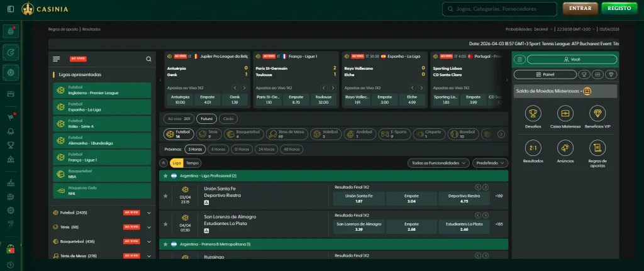Open the help question mark in left sidebar
Image resolution: width=644 pixels, height=271 pixels.
click(11, 265)
